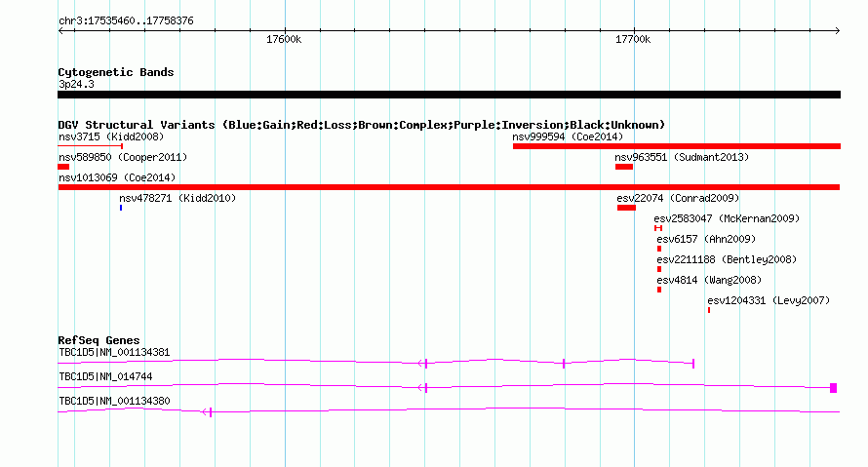Select the nsv3715 thin red variant line
Image resolution: width=868 pixels, height=467 pixels.
91,146
